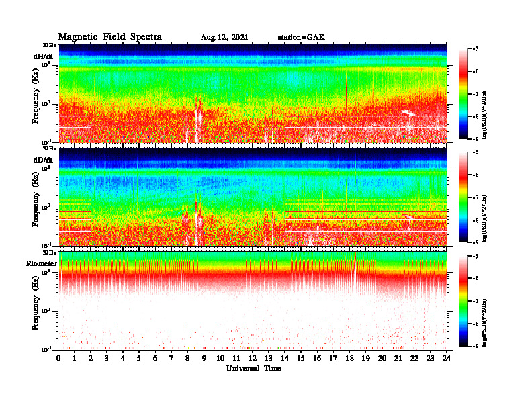The height and width of the screenshot is (411, 532).
Task: Click hour '0' on the Universal Time axis
Action: (x=58, y=358)
